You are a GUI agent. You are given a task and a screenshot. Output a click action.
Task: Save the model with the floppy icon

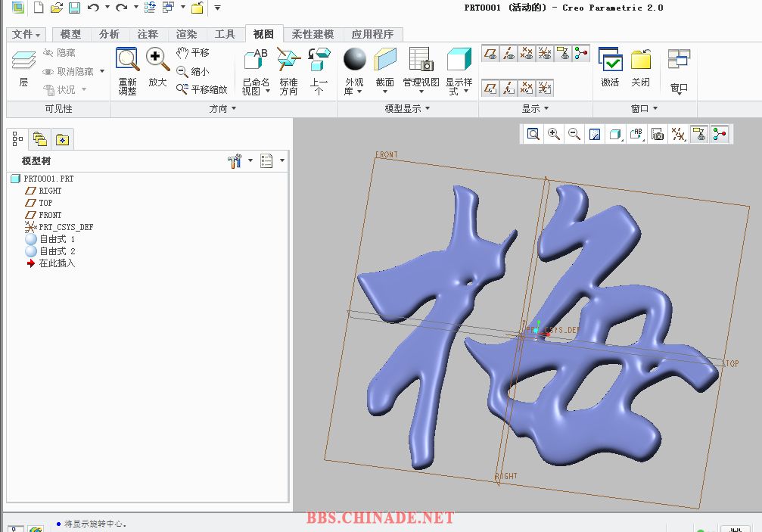pyautogui.click(x=74, y=8)
